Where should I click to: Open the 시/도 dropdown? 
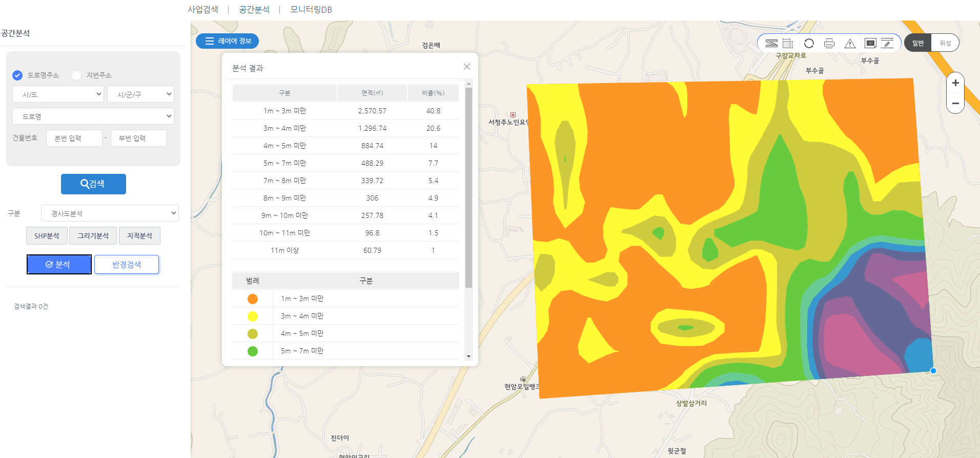pyautogui.click(x=58, y=94)
